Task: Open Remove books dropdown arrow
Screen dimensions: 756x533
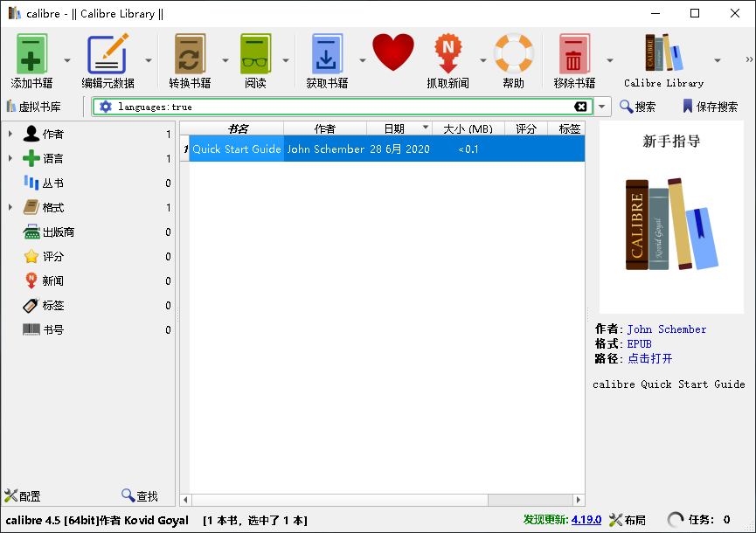Action: (x=610, y=60)
